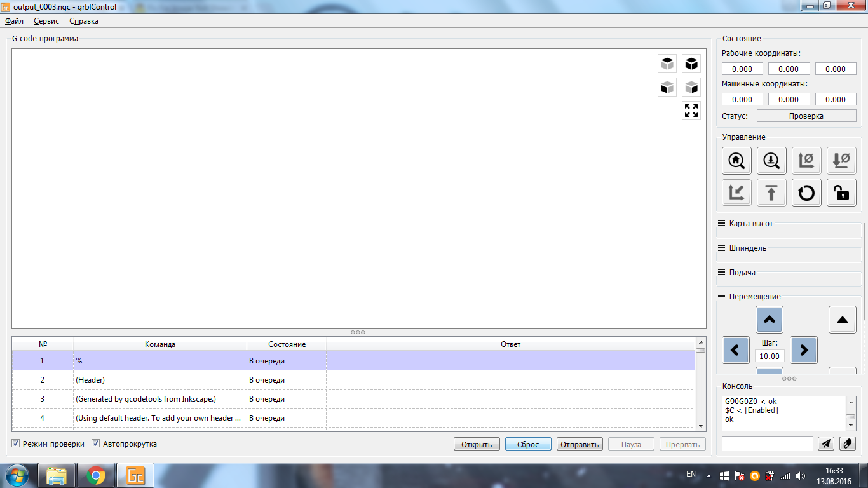Click the Проверка status button
Screen dimensions: 868x488
[806, 116]
